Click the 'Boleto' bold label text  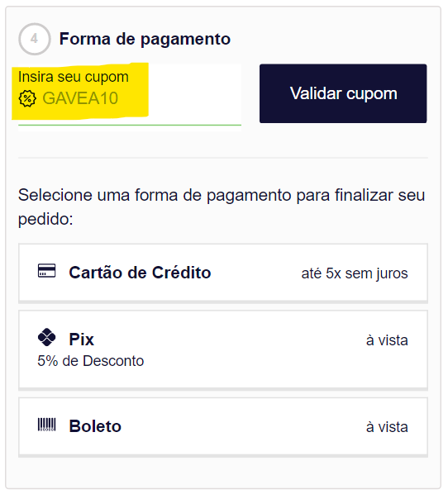[x=95, y=426]
